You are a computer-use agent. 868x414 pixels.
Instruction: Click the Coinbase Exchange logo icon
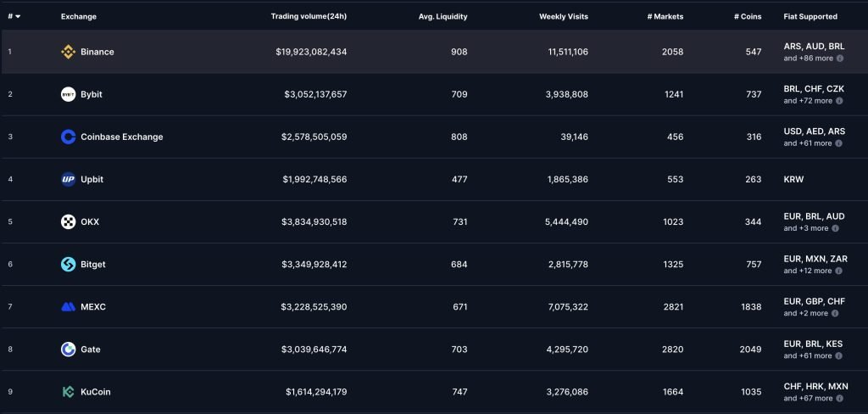(x=69, y=137)
